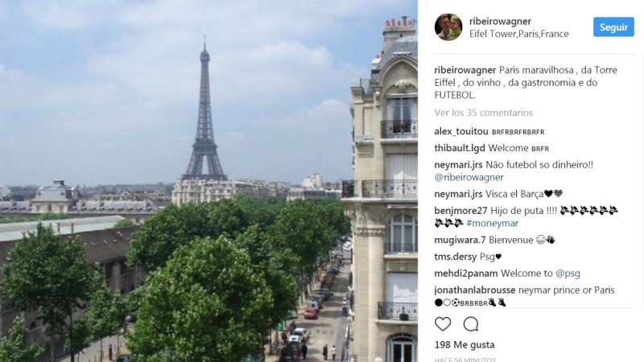This screenshot has width=644, height=362.
Task: Open ribeirowagner's profile avatar
Action: coord(448,27)
